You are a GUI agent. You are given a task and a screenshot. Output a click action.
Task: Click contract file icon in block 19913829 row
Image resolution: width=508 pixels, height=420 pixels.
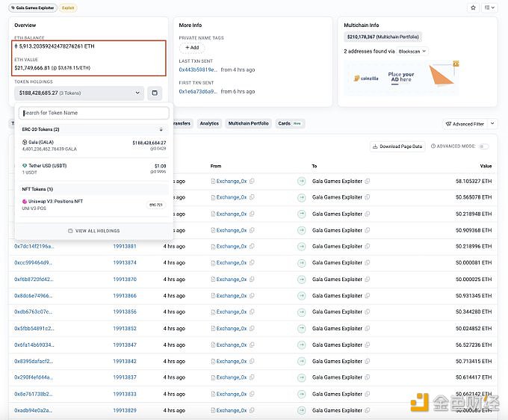point(213,410)
